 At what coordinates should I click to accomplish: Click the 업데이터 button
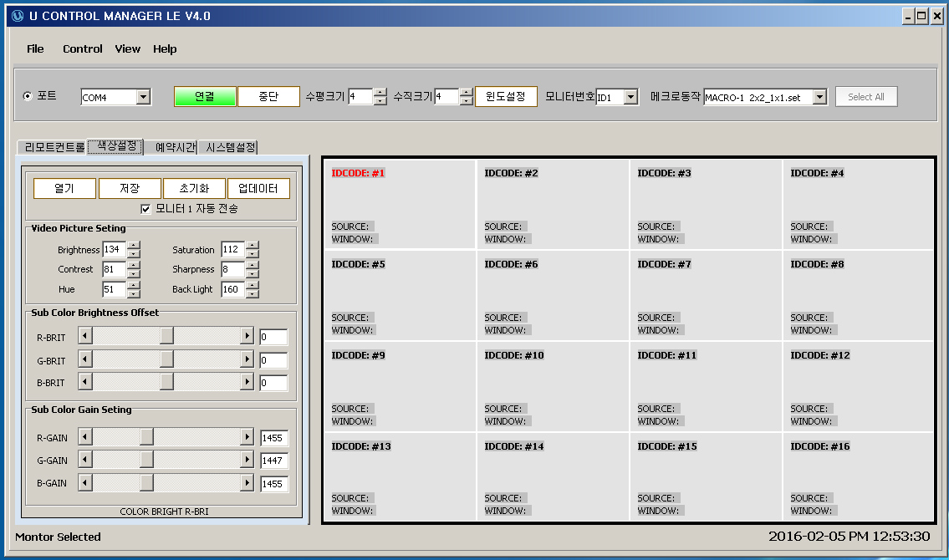tap(258, 188)
